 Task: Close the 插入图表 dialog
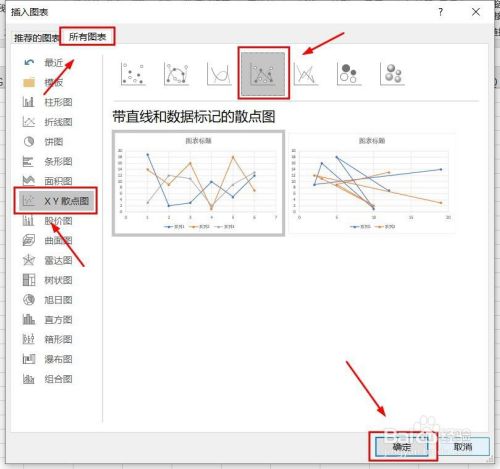[x=476, y=12]
